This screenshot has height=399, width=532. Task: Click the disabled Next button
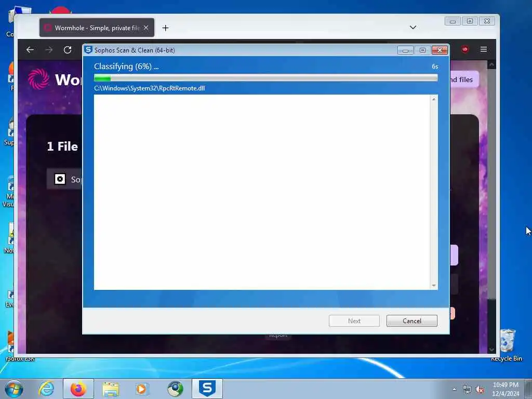(x=354, y=321)
